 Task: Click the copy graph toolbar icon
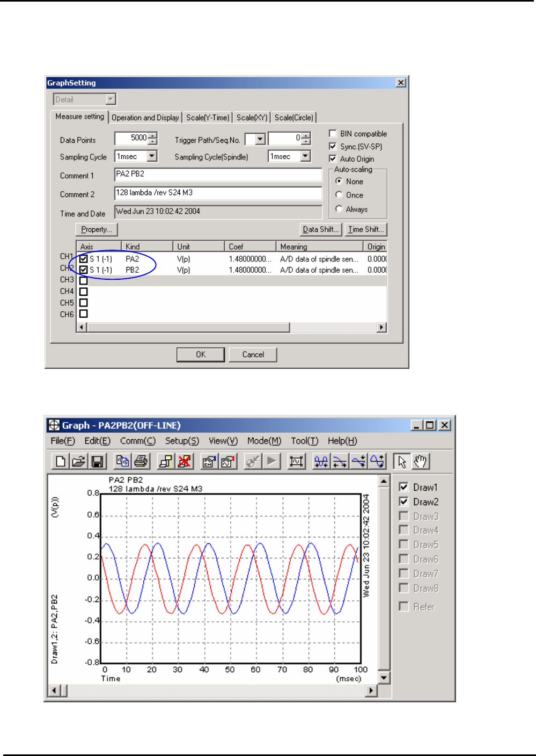123,461
